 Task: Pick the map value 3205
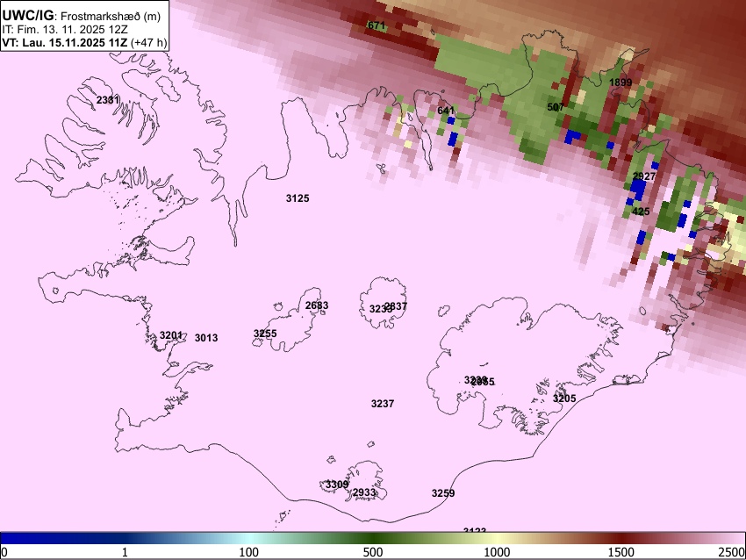564,398
